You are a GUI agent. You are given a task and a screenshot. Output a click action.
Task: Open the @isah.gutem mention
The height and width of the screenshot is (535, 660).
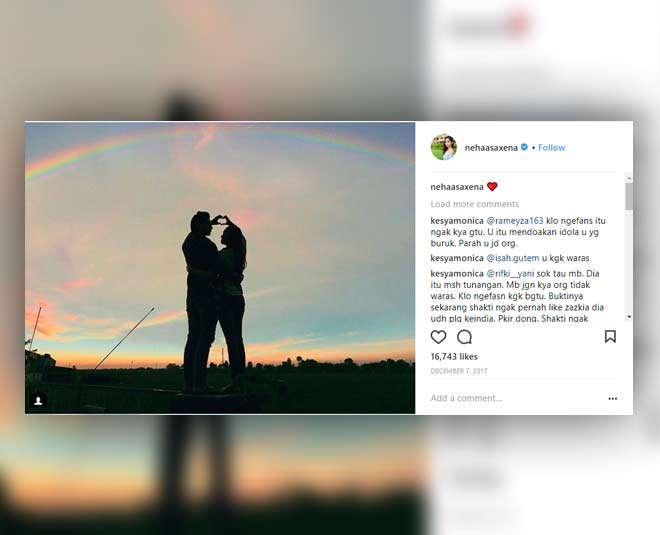coord(513,258)
